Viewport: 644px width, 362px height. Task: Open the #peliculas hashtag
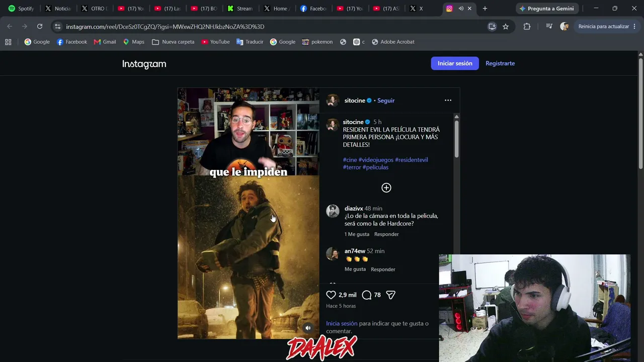375,167
